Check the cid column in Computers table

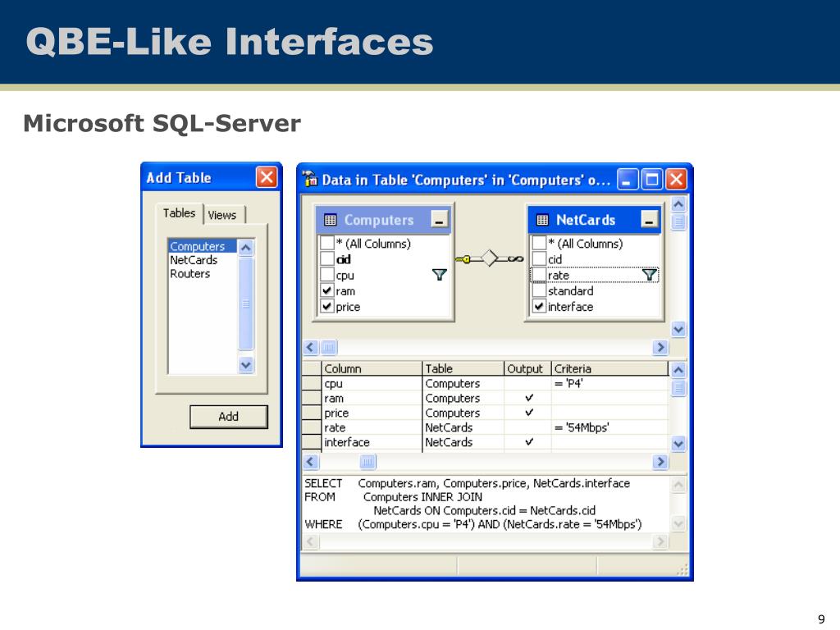pyautogui.click(x=326, y=258)
